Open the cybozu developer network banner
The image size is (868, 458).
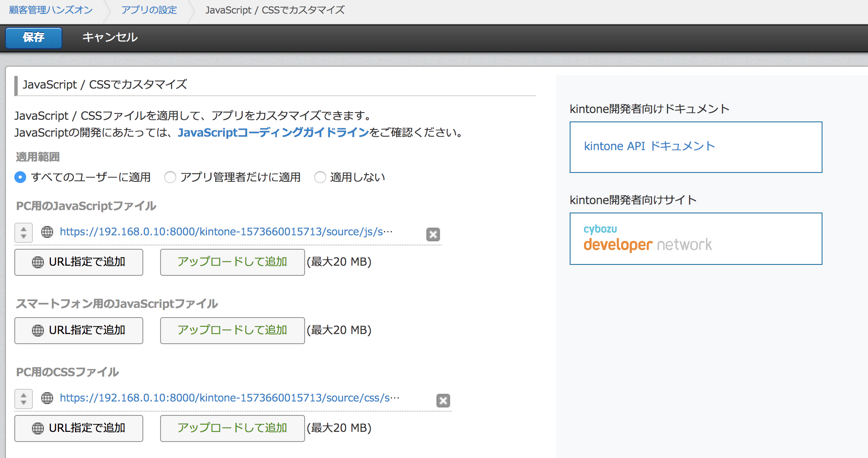696,239
